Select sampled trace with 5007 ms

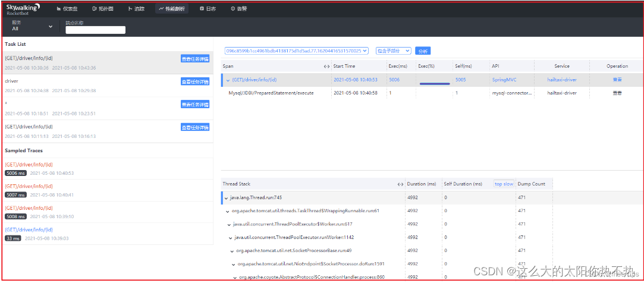pyautogui.click(x=108, y=190)
